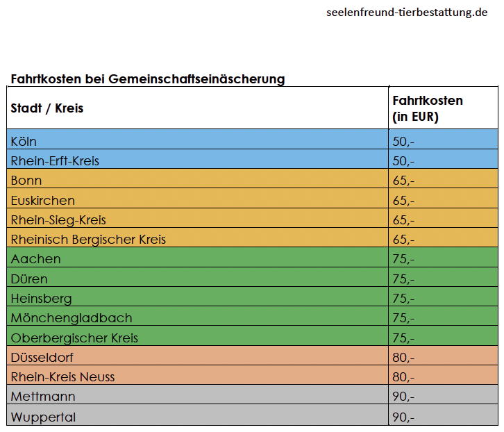Select the table title Fahrtkosten bei Gemeinschaftseinäscherung
The width and height of the screenshot is (504, 432).
coord(148,79)
